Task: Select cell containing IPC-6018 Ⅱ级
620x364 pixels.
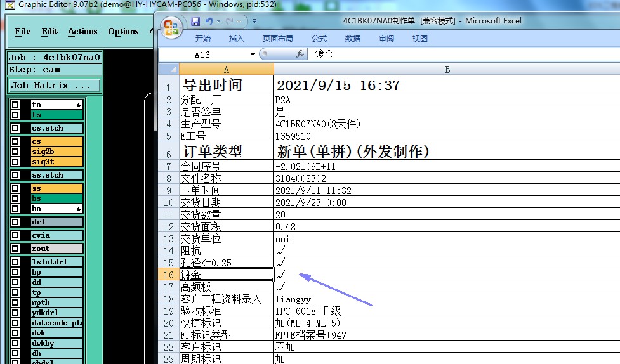Action: 447,311
